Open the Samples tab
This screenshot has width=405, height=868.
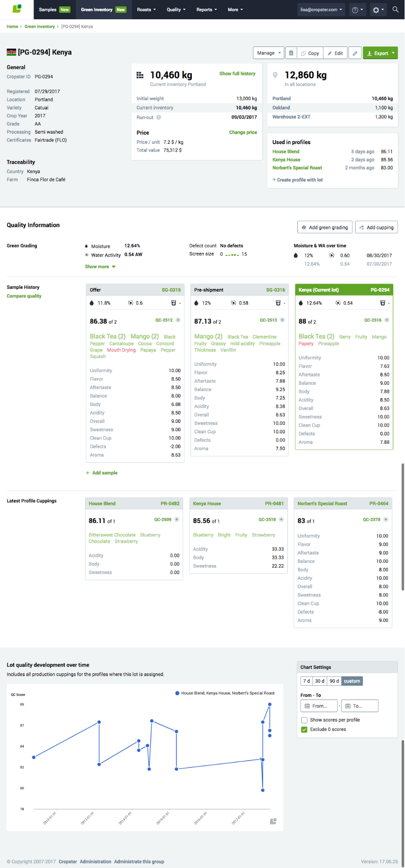pyautogui.click(x=54, y=10)
